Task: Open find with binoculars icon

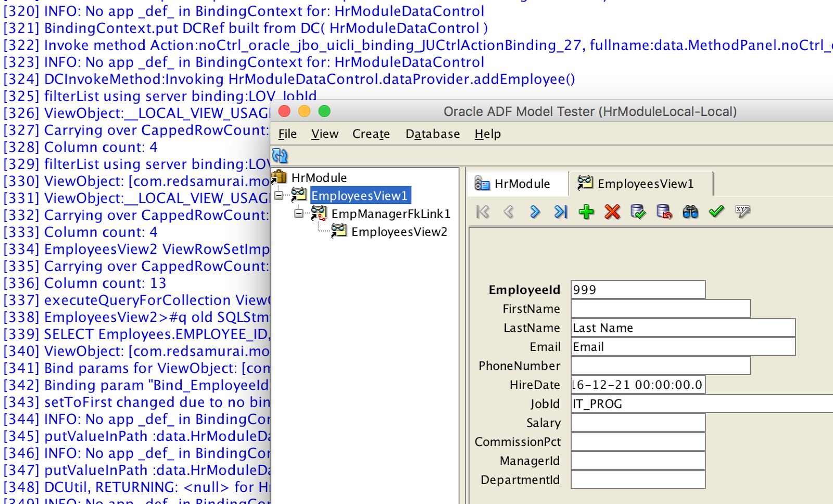Action: pos(690,212)
